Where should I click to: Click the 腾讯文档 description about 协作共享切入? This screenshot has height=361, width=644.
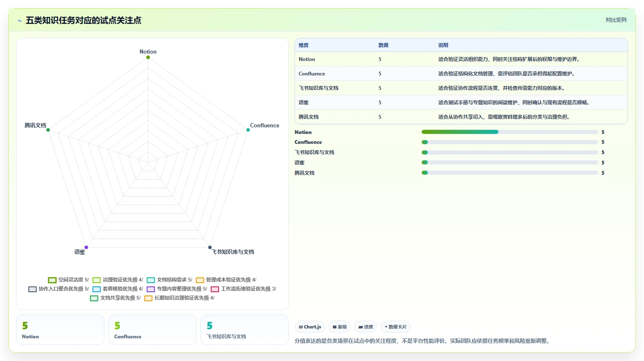[x=504, y=117]
